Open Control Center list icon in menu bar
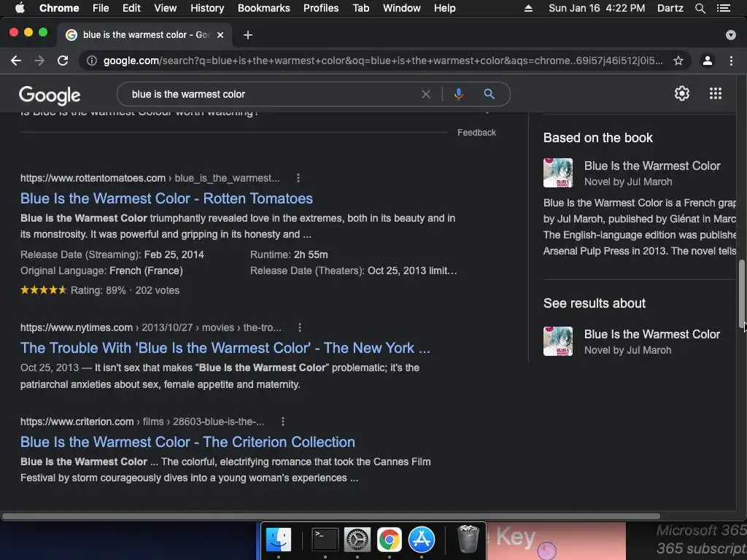747x560 pixels. (724, 8)
